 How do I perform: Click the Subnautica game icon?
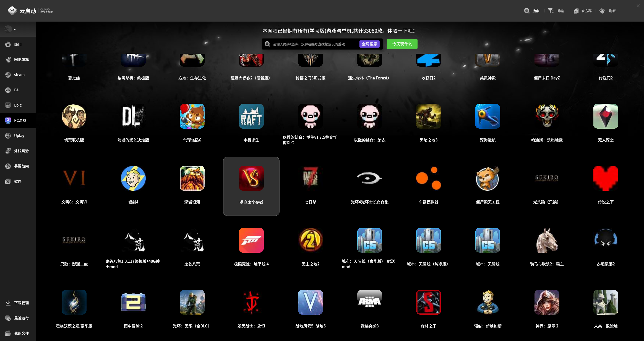[487, 116]
